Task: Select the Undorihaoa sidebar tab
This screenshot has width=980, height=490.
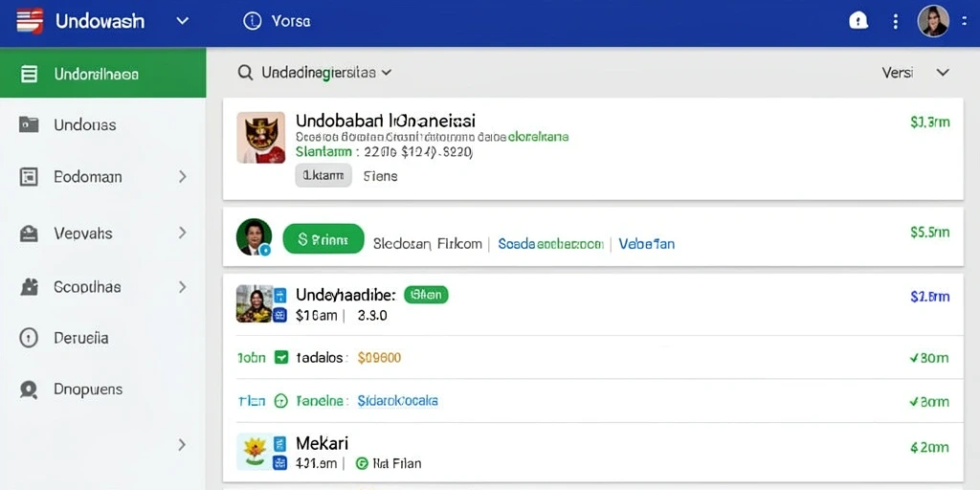Action: [103, 73]
